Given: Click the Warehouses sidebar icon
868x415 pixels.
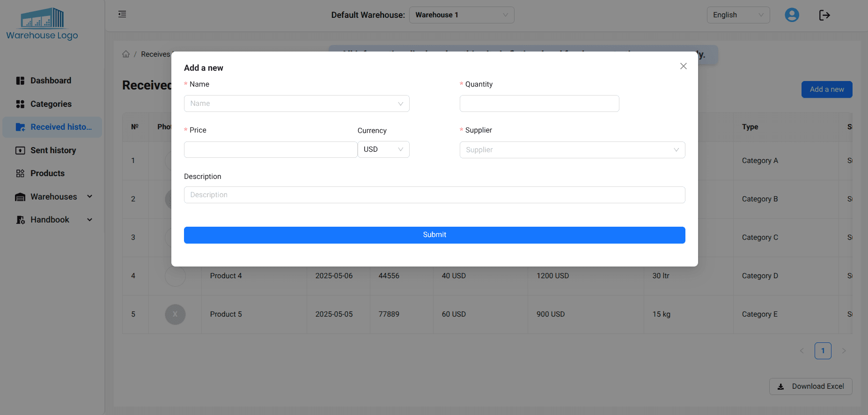Looking at the screenshot, I should tap(20, 197).
